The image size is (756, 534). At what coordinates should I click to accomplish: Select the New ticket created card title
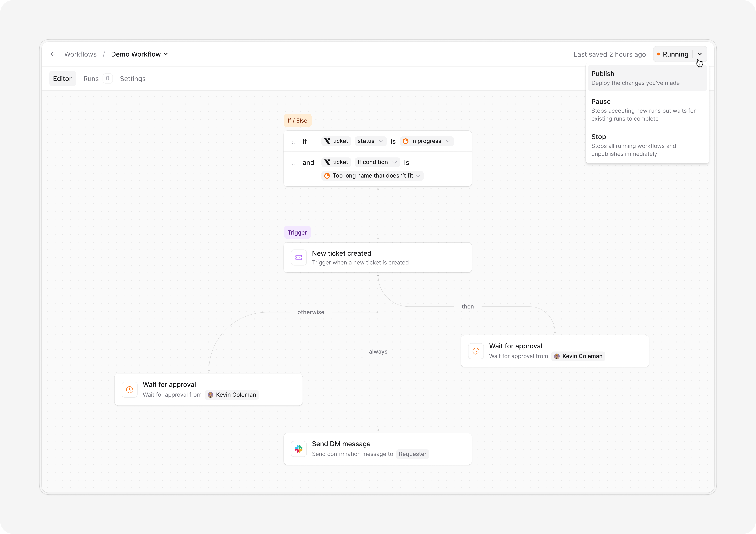click(x=341, y=253)
